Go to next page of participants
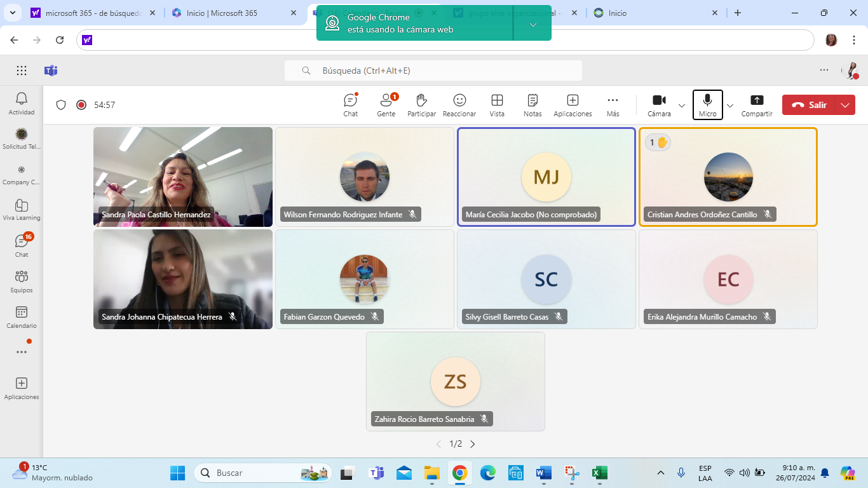The height and width of the screenshot is (488, 868). pos(472,444)
